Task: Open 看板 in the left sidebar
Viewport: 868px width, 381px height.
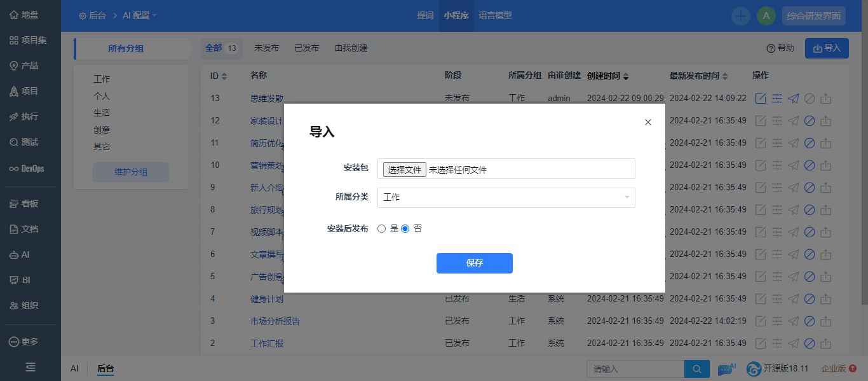Action: (24, 204)
